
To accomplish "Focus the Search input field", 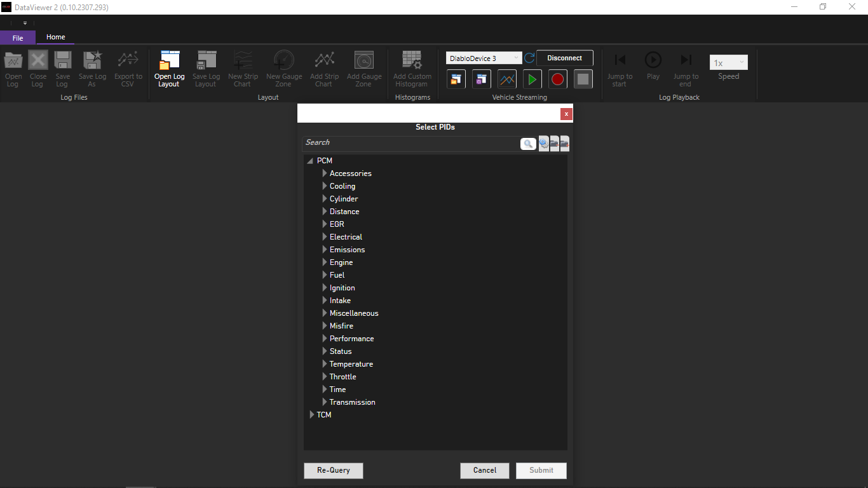I will (411, 143).
